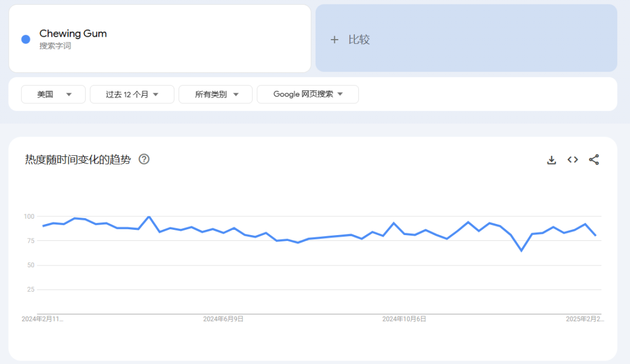630x364 pixels.
Task: Expand the region selector chevron
Action: (69, 94)
